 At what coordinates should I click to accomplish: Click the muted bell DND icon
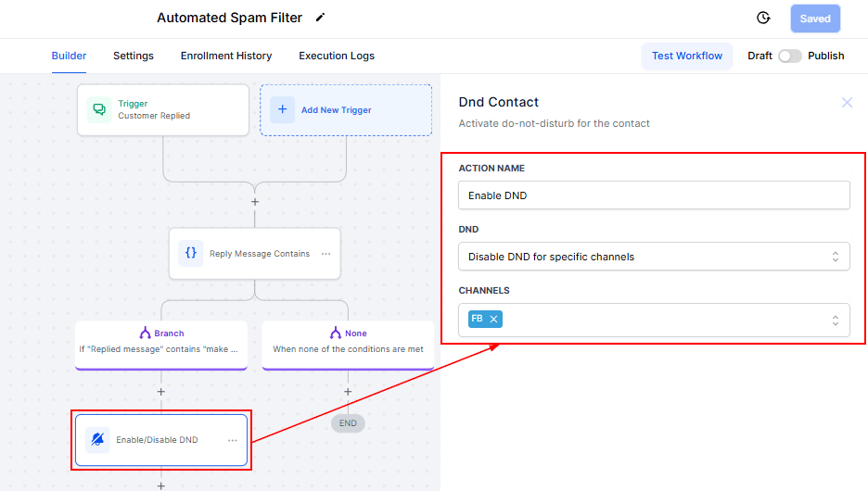(97, 440)
